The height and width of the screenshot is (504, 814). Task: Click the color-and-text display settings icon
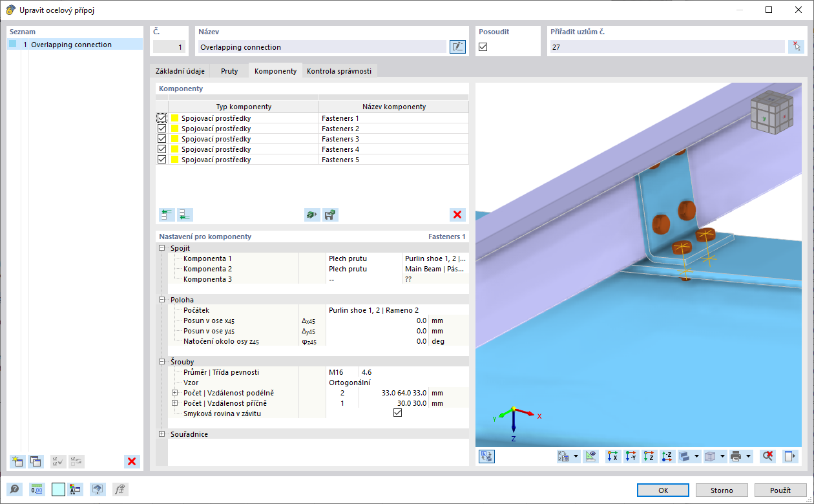[x=76, y=490]
